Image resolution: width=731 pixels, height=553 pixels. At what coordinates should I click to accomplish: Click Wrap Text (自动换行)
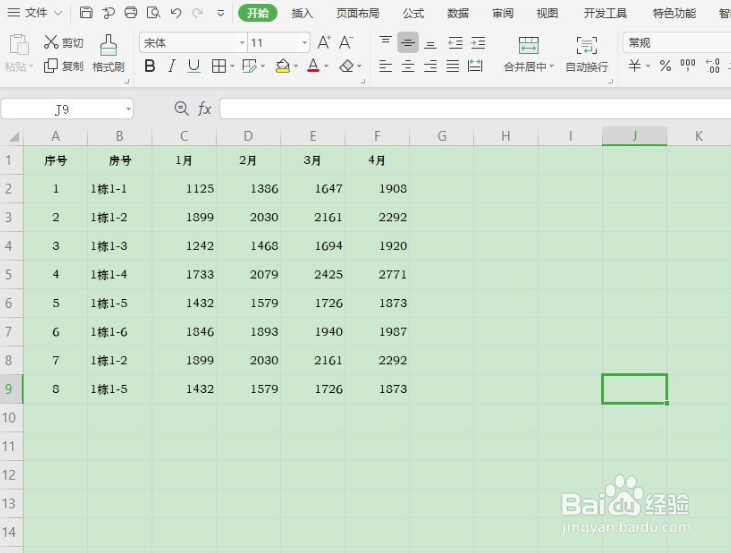(x=586, y=54)
